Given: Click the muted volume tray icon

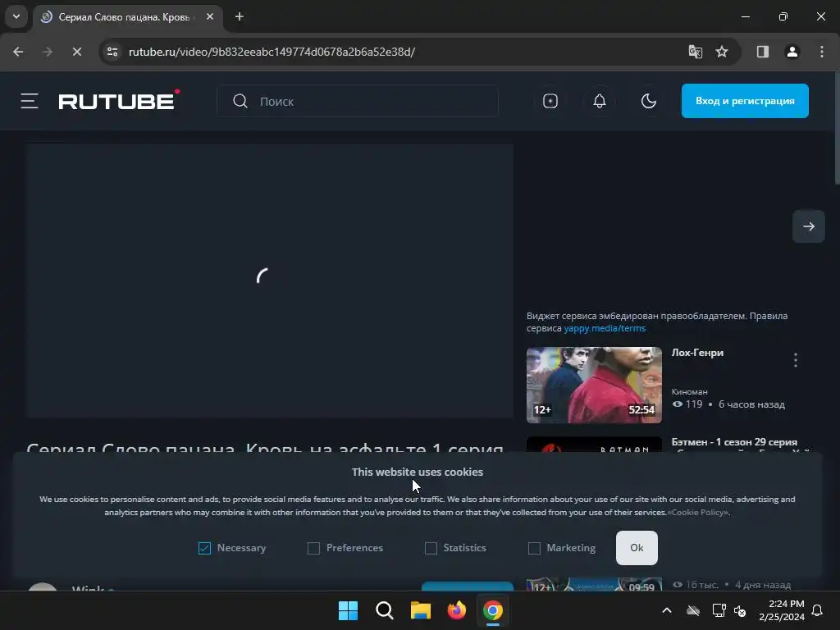Looking at the screenshot, I should tap(740, 610).
